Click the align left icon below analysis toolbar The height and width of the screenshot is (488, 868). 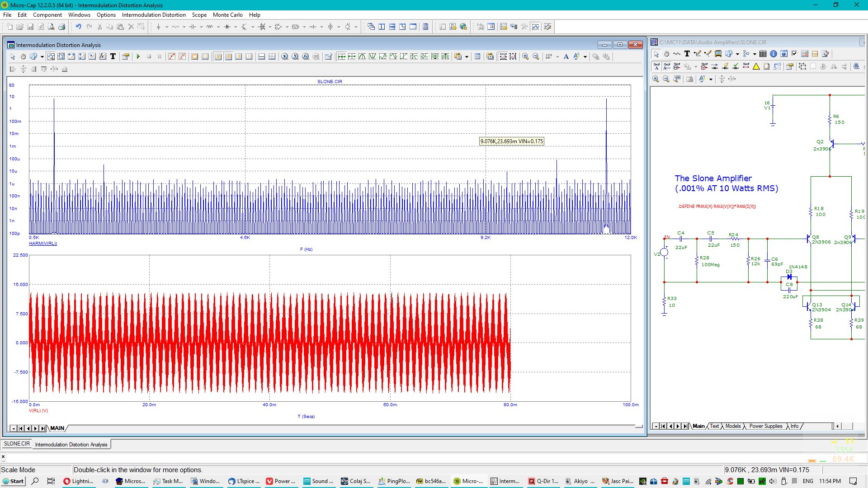[x=13, y=69]
